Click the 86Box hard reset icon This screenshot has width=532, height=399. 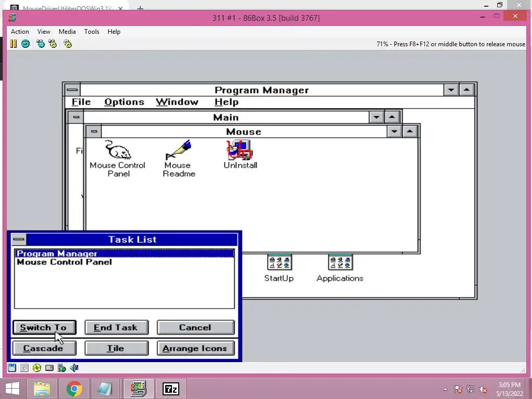tap(25, 44)
